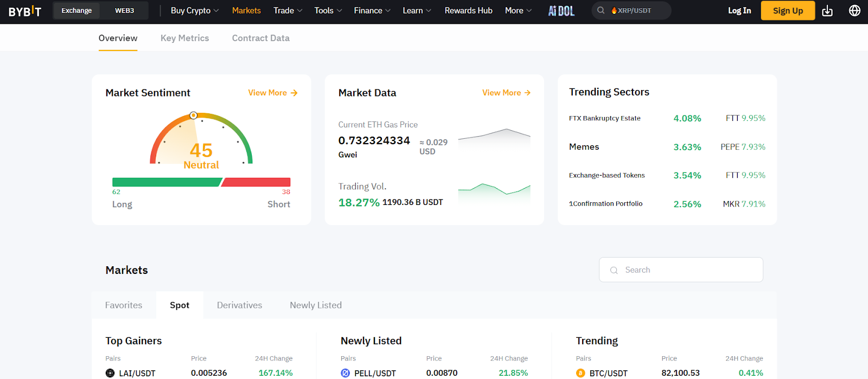Select the Overview tab
Viewport: 868px width, 379px height.
click(x=118, y=38)
